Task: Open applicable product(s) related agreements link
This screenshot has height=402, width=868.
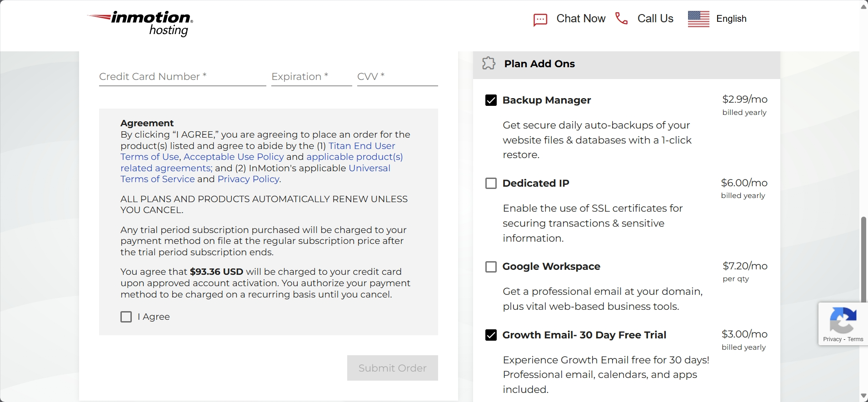Action: pos(262,162)
